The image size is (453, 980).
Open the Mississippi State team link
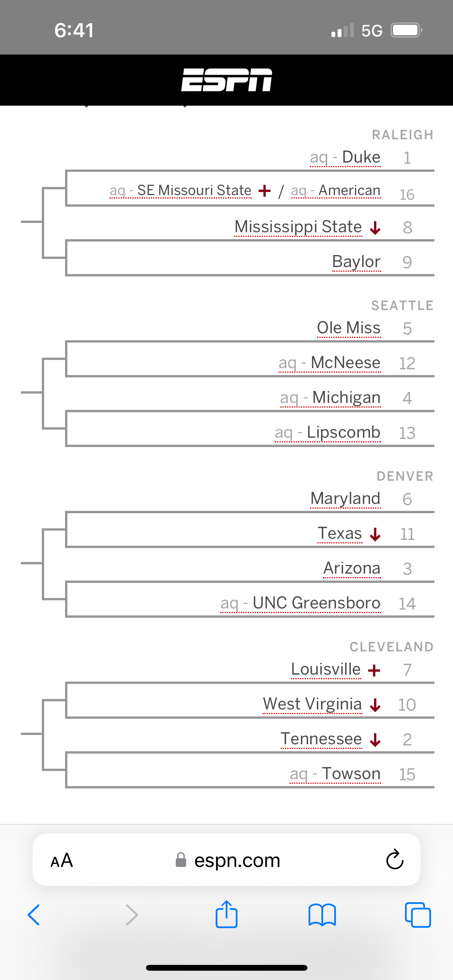298,227
